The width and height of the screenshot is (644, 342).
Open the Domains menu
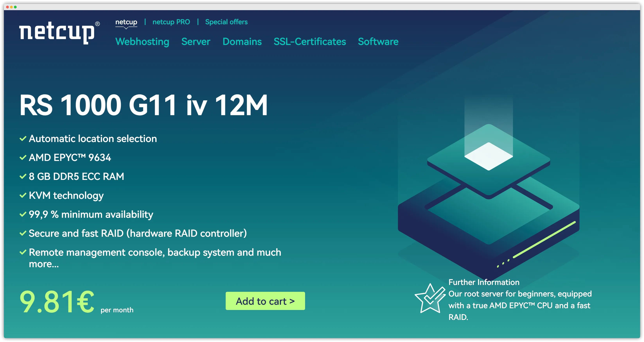pos(242,41)
